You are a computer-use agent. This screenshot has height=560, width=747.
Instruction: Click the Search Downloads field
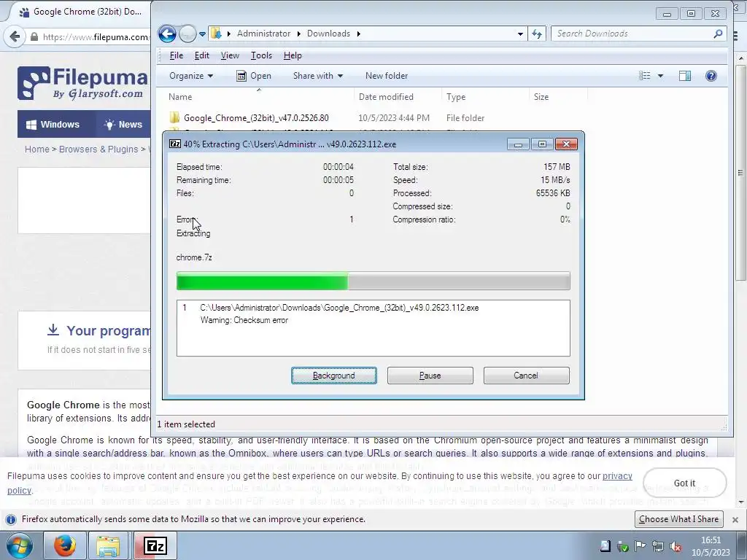638,34
